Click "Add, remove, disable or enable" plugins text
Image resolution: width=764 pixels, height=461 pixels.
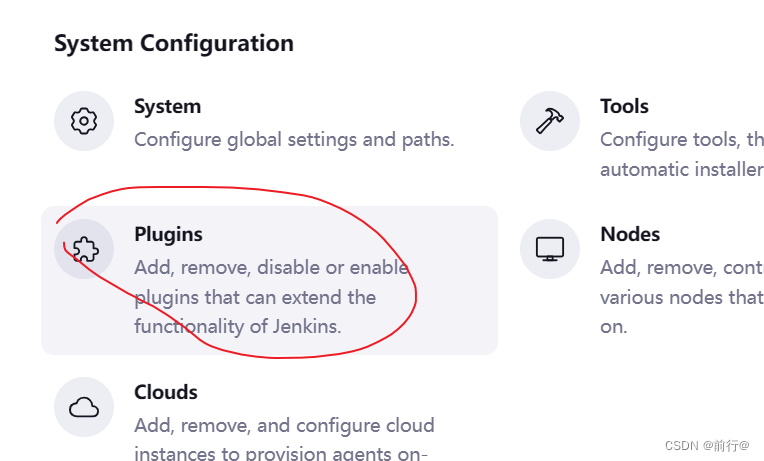pyautogui.click(x=271, y=268)
